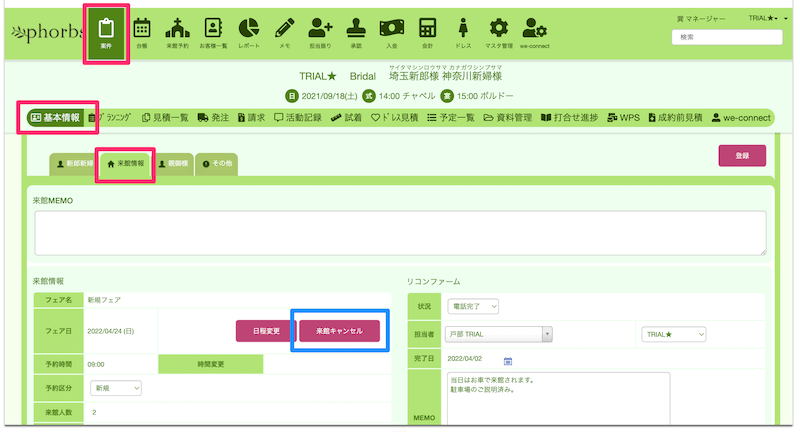This screenshot has height=432, width=800.
Task: Open 活動記録 menu item
Action: tap(298, 118)
